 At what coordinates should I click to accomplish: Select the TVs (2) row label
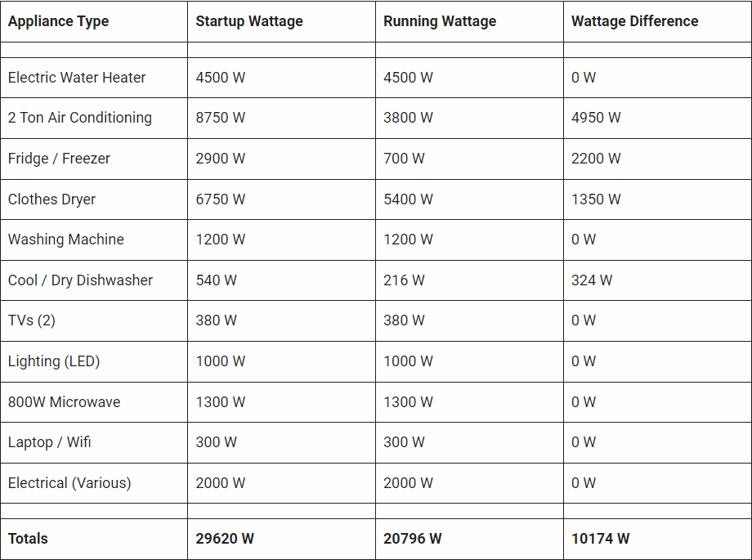pyautogui.click(x=32, y=320)
